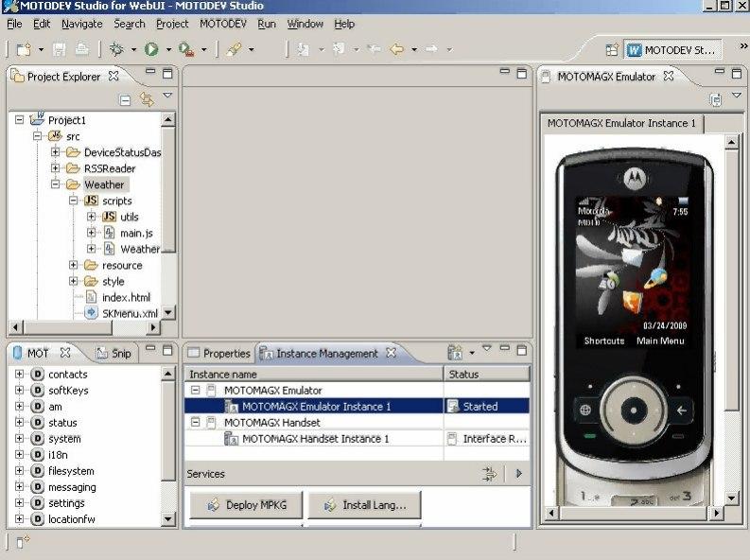Select the messaging API item
The image size is (750, 560).
tap(72, 487)
